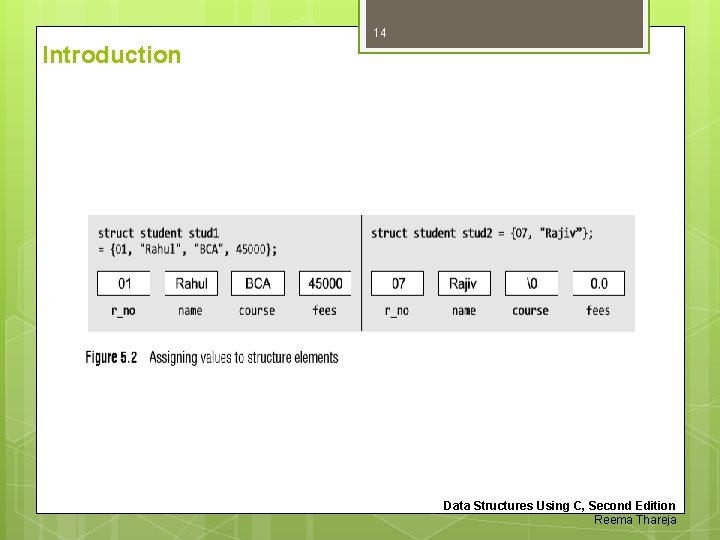Click the 'r_no' label under 07
This screenshot has height=540, width=720.
tap(397, 311)
